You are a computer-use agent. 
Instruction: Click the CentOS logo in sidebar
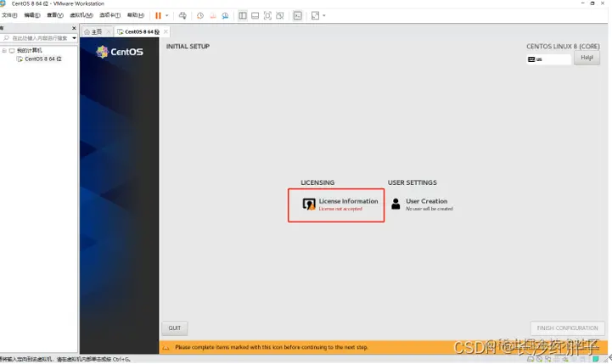pyautogui.click(x=120, y=52)
